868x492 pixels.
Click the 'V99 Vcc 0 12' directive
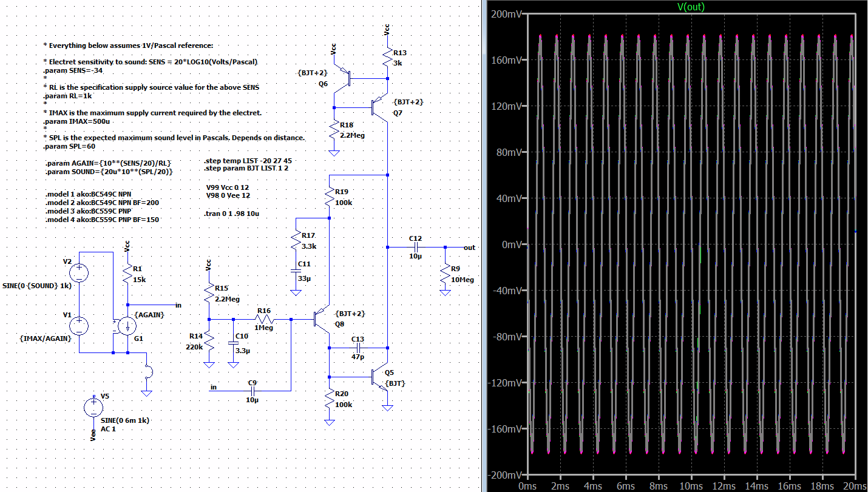[x=227, y=187]
